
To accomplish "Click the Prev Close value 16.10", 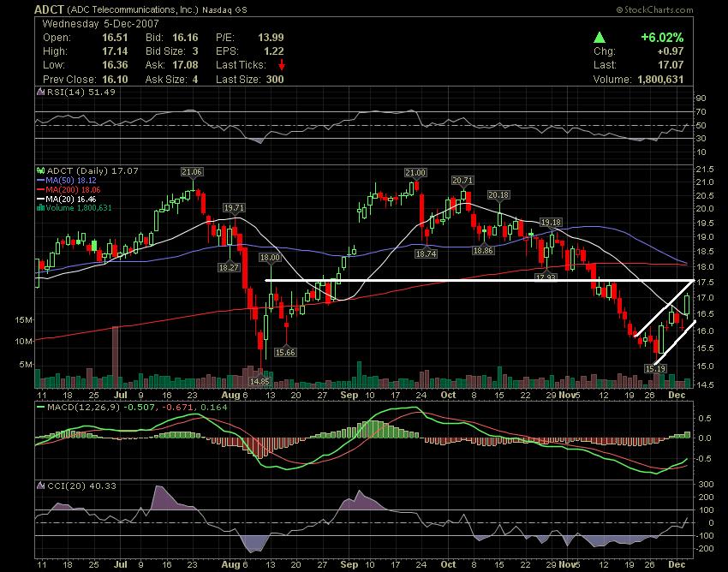I will pos(115,80).
